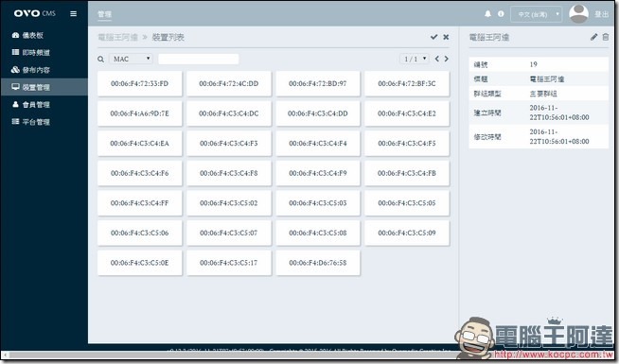Viewport: 619px width, 364px height.
Task: Click the search text field next to MAC
Action: click(199, 59)
